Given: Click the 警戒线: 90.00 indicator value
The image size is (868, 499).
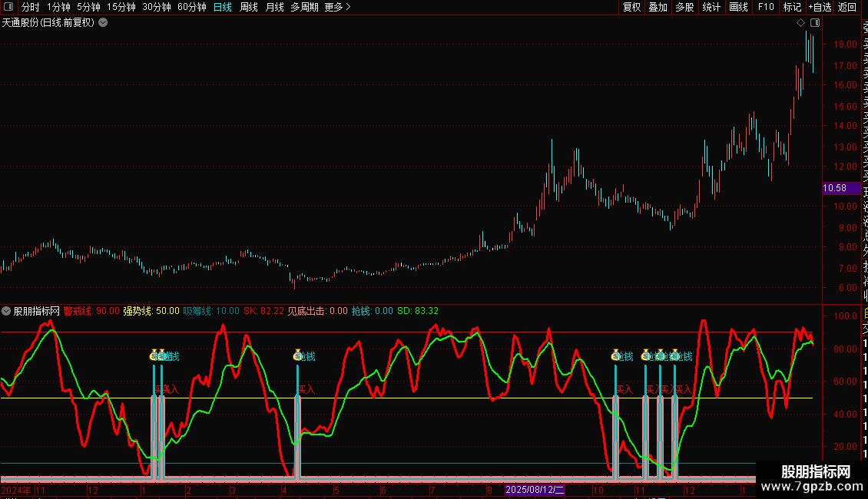Looking at the screenshot, I should click(91, 311).
